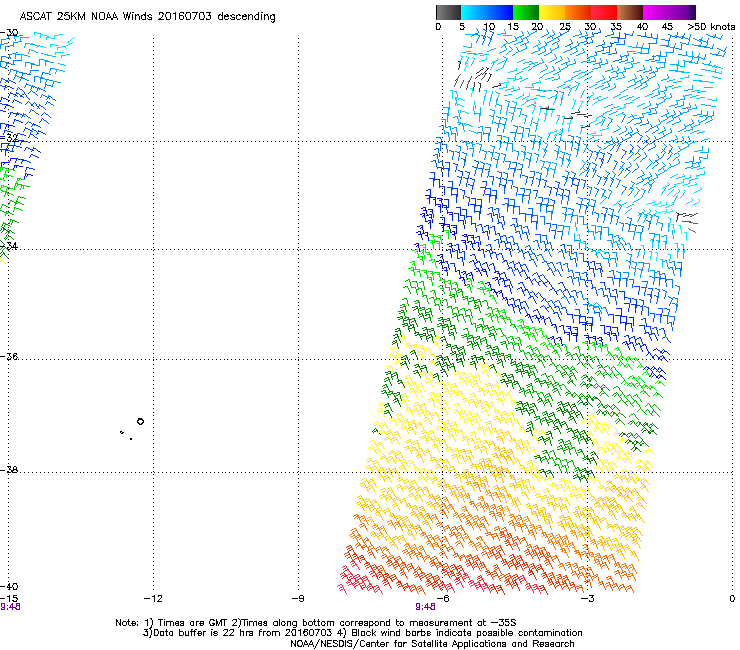
Task: Pick the red 30-35 knots legend swatch
Action: pos(604,12)
